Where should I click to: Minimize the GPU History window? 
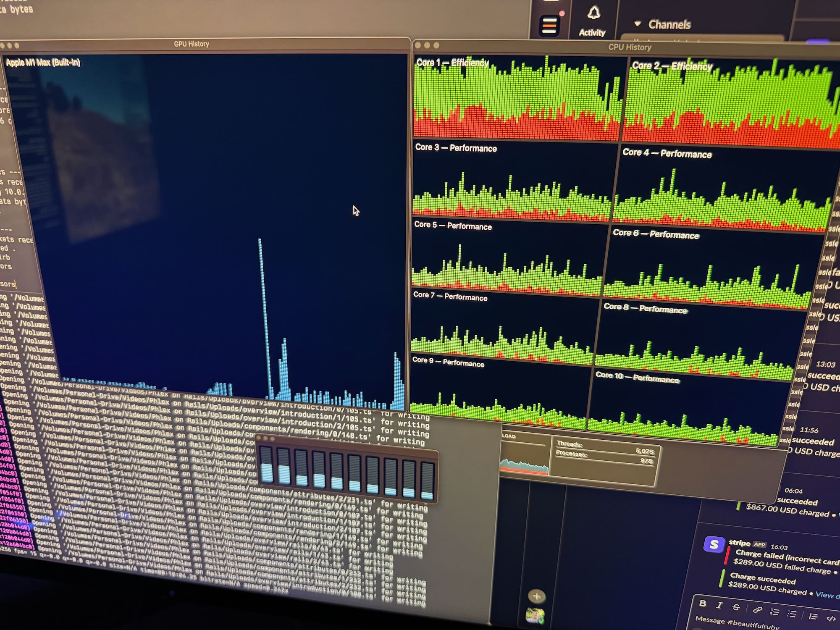(x=9, y=45)
